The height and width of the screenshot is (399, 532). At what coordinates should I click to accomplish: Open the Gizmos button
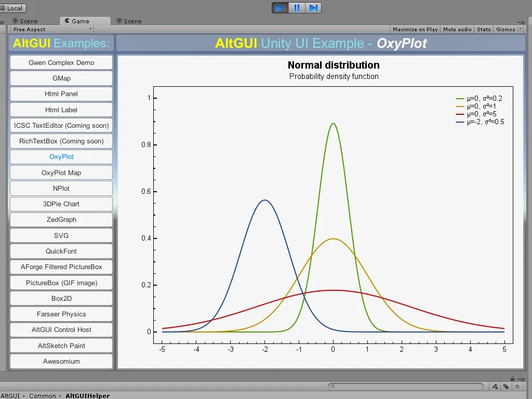click(506, 30)
